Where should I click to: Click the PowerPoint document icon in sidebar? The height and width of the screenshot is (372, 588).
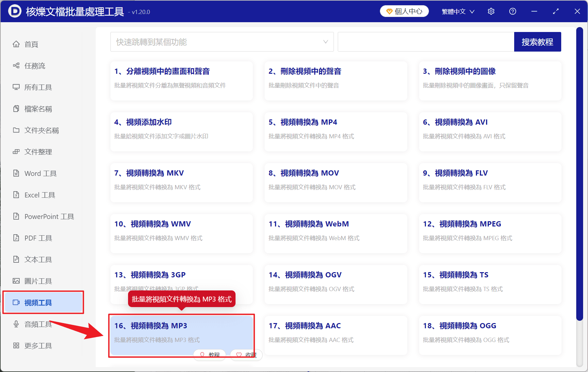pos(16,216)
